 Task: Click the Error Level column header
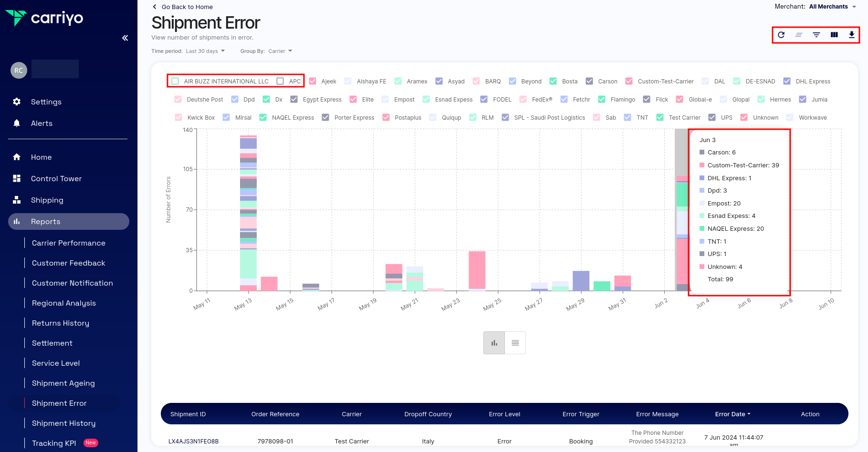(x=504, y=414)
